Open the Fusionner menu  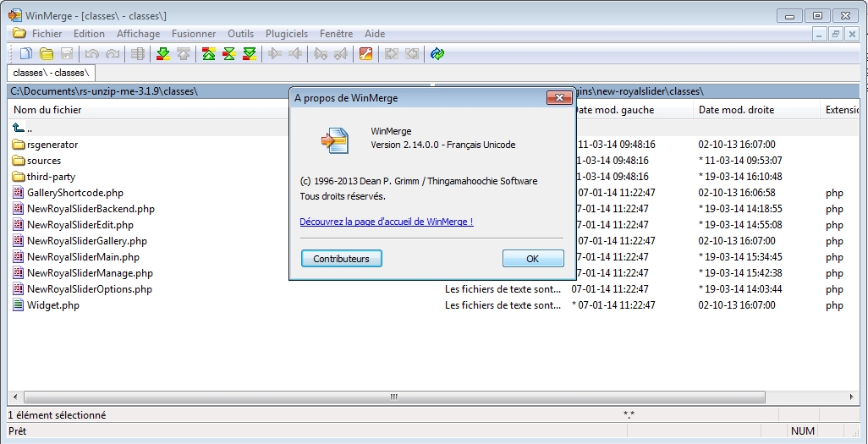point(194,34)
